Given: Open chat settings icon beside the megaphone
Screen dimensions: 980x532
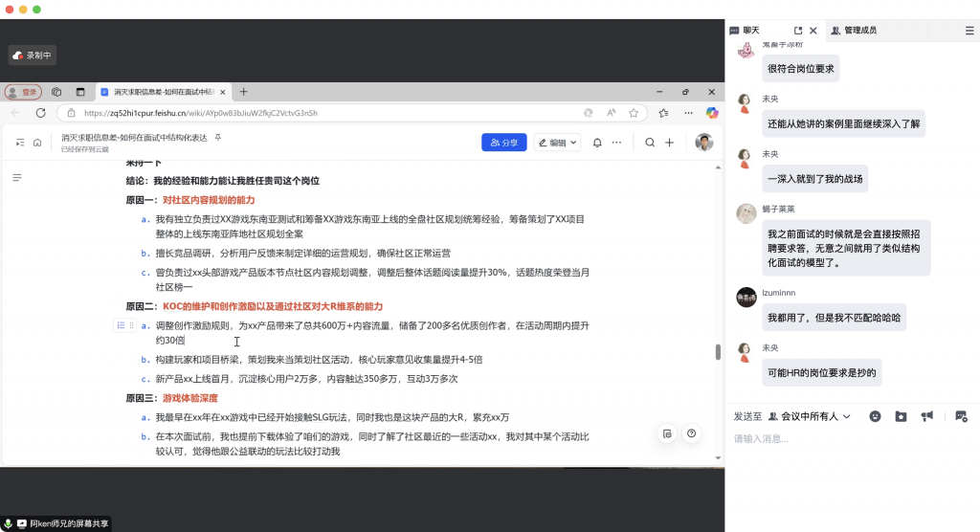Looking at the screenshot, I should coord(961,416).
